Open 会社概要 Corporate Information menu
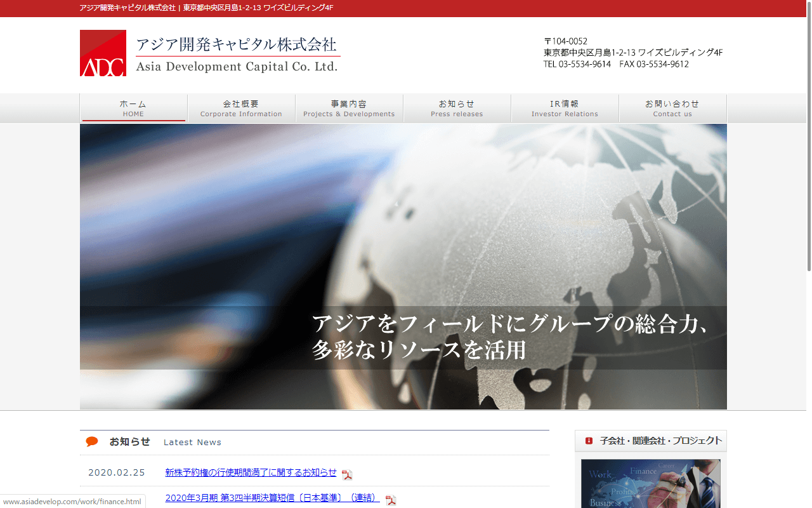 [x=241, y=109]
